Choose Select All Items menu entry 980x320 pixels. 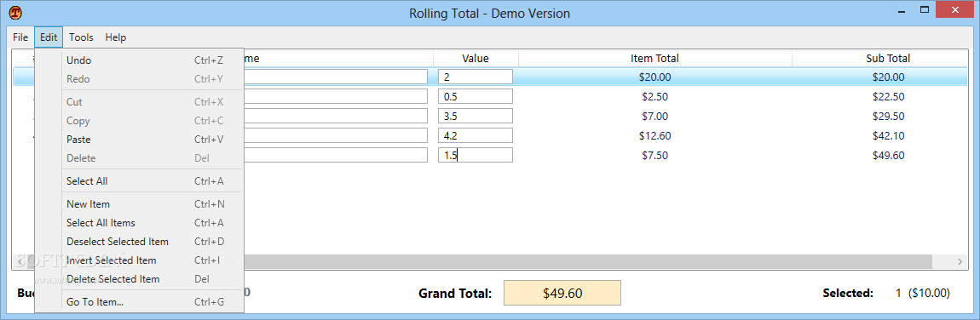[x=140, y=223]
